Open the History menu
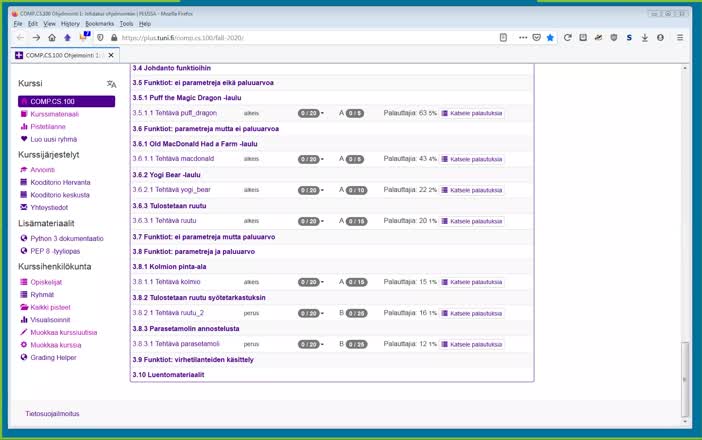 point(70,23)
